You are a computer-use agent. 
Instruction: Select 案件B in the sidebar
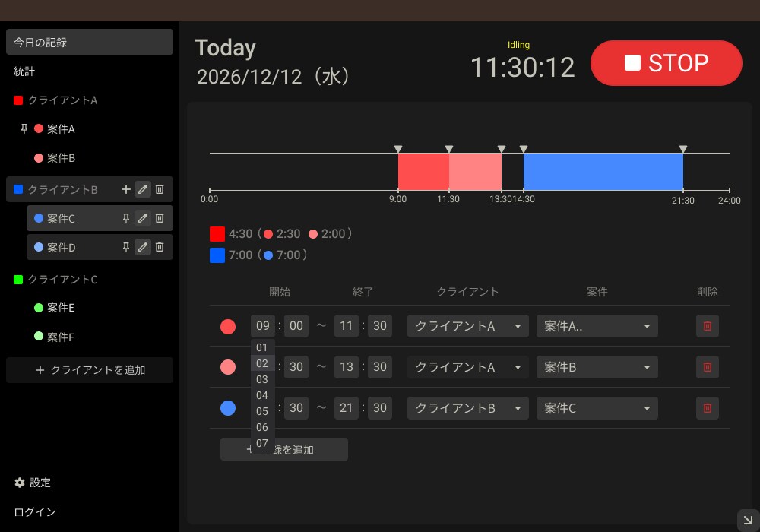tap(61, 158)
